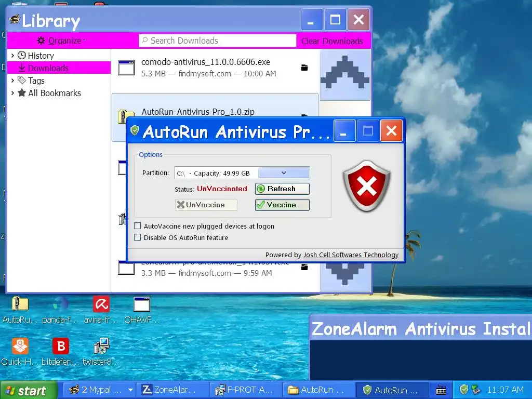Click the Library scrollbar down arrow
This screenshot has width=532, height=399.
pos(345,276)
